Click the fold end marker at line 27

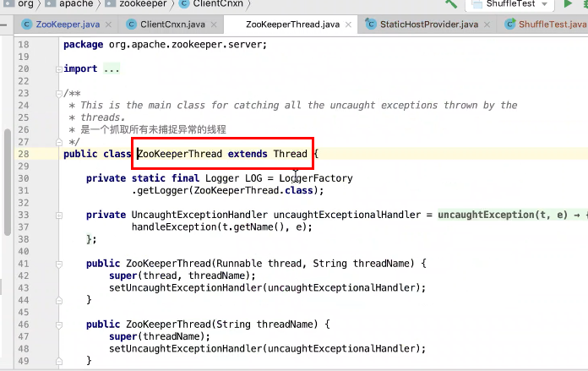(x=59, y=142)
